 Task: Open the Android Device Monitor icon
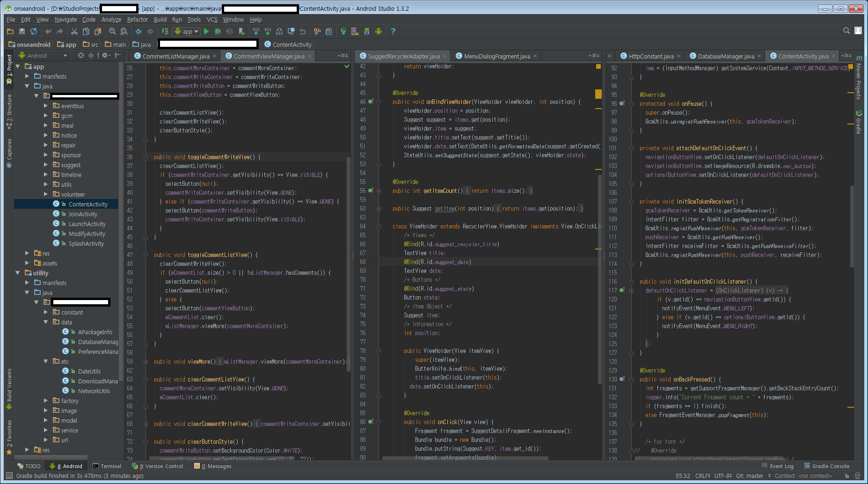click(x=379, y=31)
